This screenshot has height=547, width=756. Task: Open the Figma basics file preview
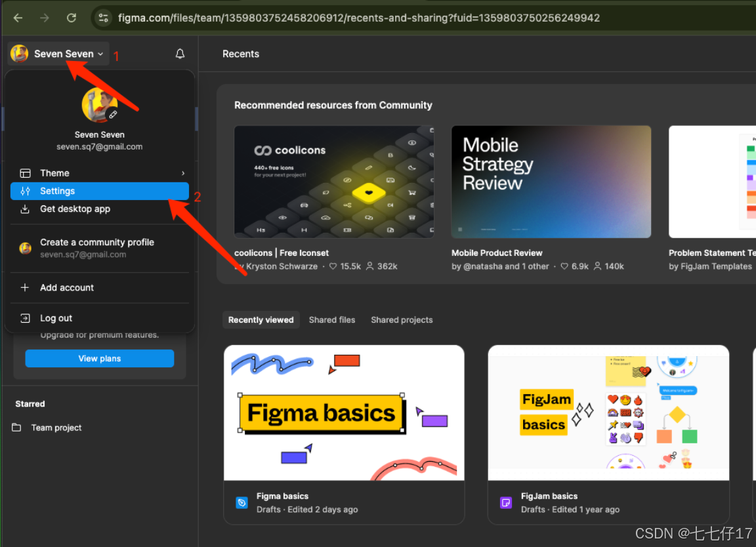point(345,413)
